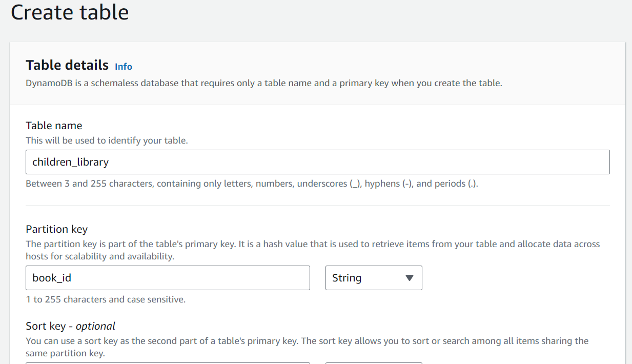This screenshot has height=364, width=632.
Task: Click 'This will be used to identify' text
Action: (107, 140)
